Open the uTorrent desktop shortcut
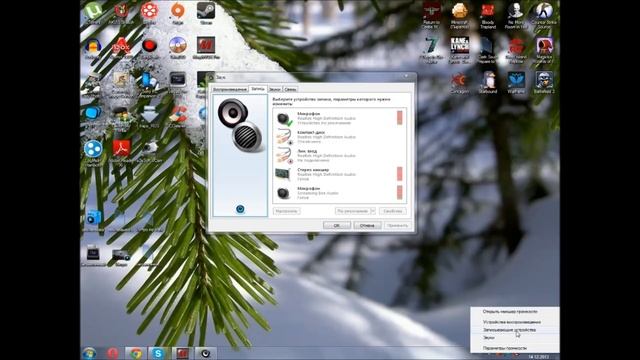The height and width of the screenshot is (360, 640). [93, 12]
